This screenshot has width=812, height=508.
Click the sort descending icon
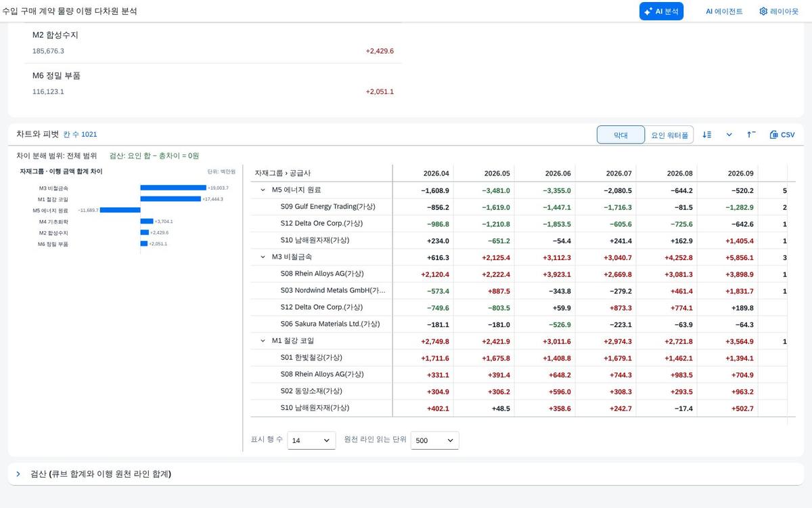707,135
